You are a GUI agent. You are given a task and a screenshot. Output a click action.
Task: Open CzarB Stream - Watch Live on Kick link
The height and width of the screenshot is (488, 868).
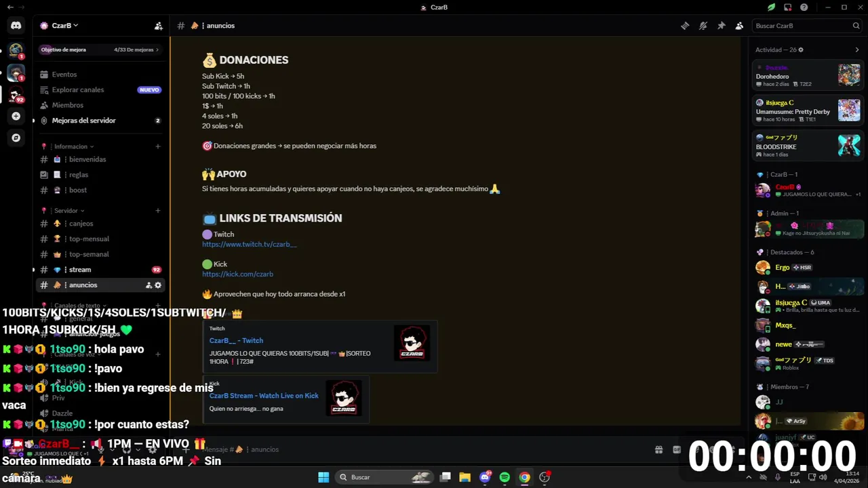click(264, 395)
